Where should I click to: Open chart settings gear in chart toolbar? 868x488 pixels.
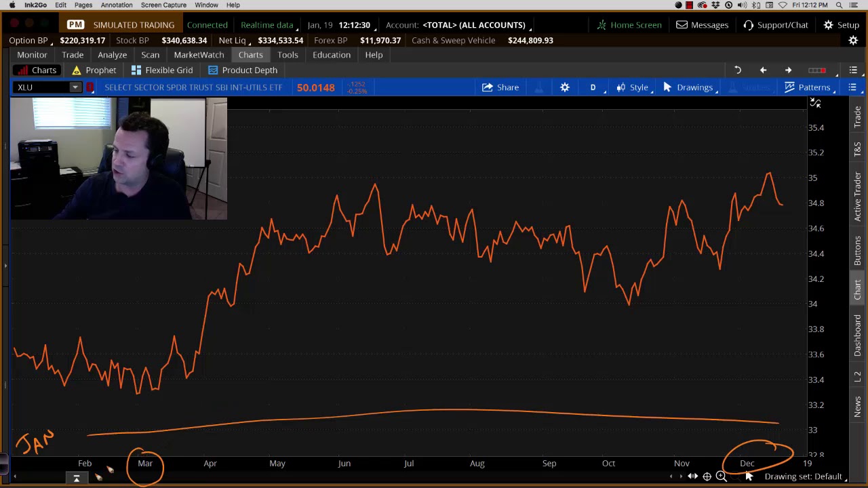pos(565,87)
